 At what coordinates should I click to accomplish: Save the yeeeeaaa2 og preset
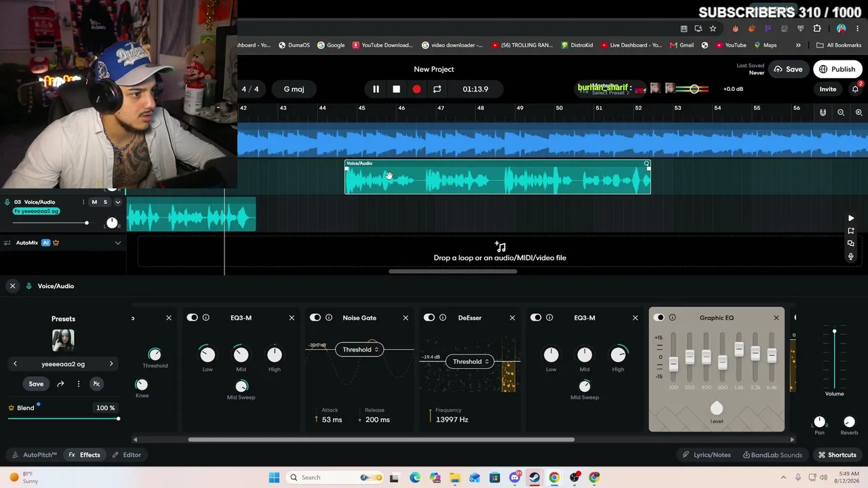coord(36,384)
